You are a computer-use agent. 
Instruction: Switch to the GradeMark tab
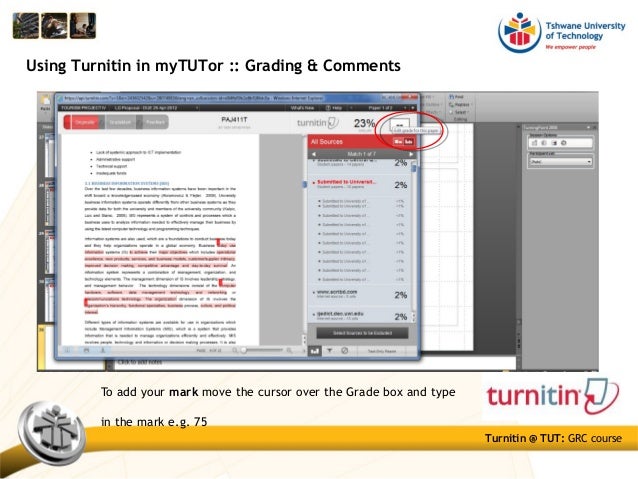click(x=119, y=122)
